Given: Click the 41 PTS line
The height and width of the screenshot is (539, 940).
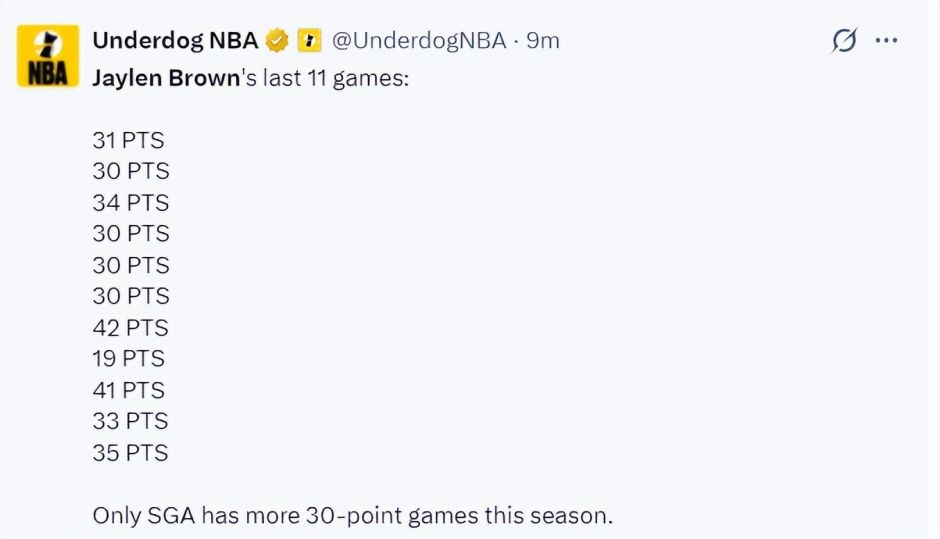Looking at the screenshot, I should tap(128, 390).
